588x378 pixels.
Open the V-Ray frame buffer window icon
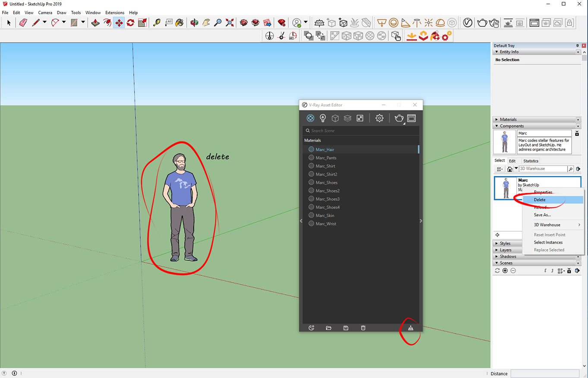(x=411, y=118)
